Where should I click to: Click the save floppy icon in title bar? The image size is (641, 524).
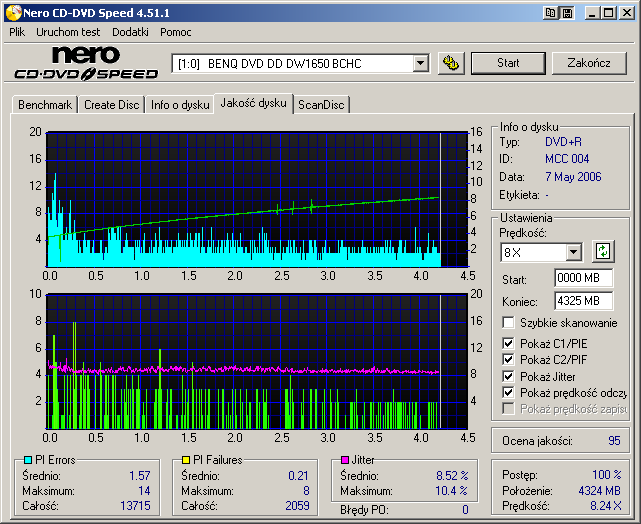point(567,13)
